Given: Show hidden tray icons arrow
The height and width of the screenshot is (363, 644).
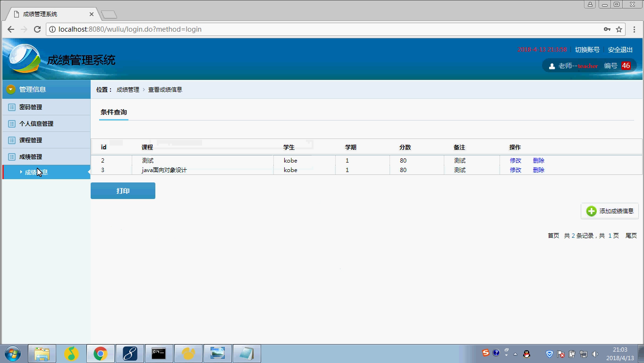Looking at the screenshot, I should (515, 354).
